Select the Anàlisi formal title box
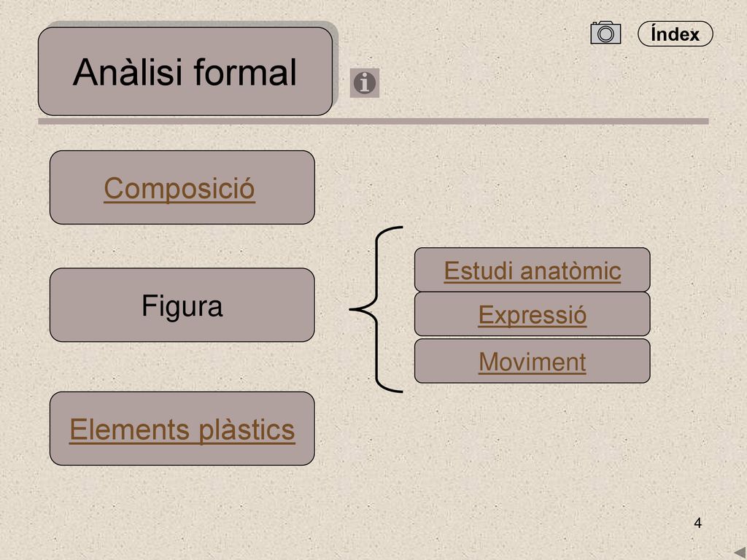 (x=185, y=71)
